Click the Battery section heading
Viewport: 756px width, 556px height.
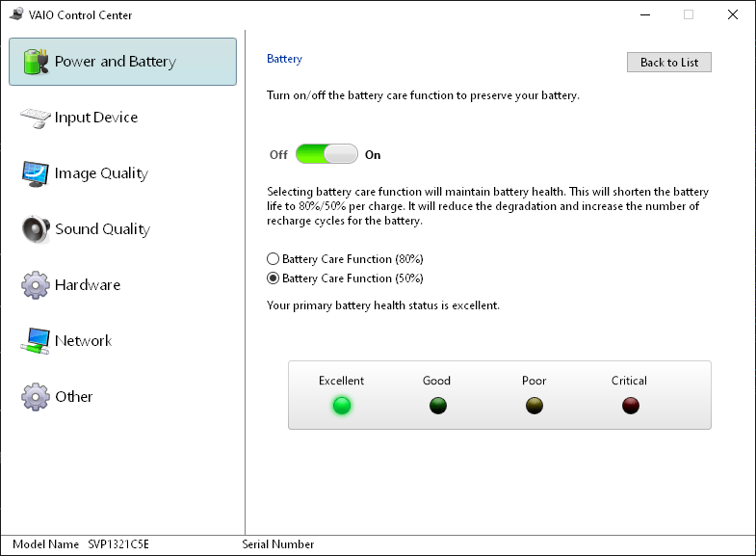284,59
